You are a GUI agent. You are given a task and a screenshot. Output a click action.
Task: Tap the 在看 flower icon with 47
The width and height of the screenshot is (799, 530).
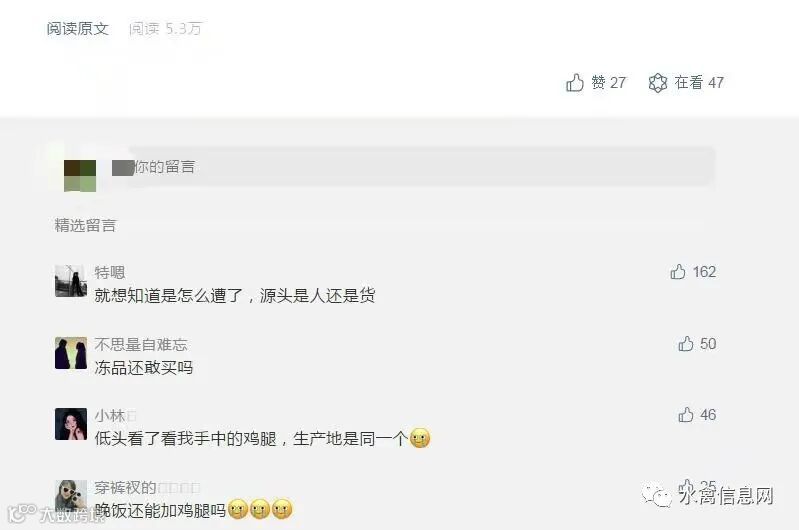pos(657,83)
